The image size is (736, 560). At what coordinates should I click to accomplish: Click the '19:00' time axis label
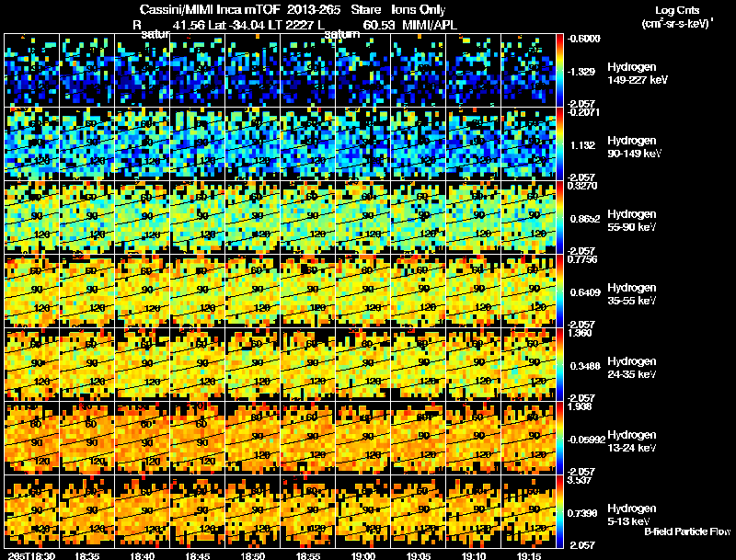coord(363,555)
